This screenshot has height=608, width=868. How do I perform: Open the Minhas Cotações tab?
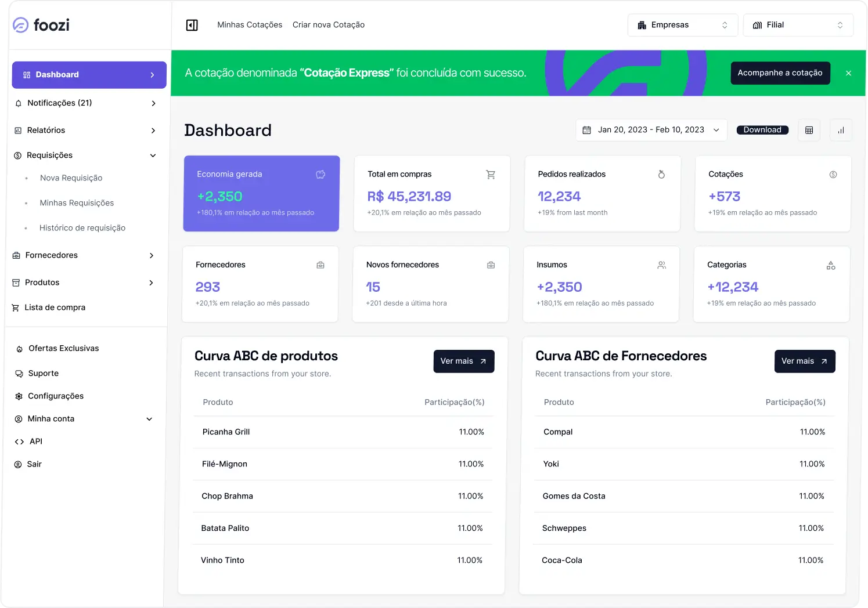click(x=250, y=25)
